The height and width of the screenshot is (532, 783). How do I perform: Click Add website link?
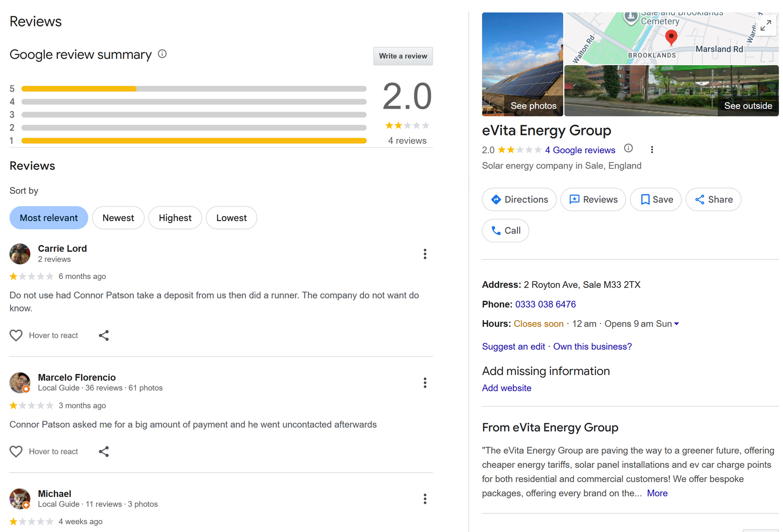click(x=507, y=388)
